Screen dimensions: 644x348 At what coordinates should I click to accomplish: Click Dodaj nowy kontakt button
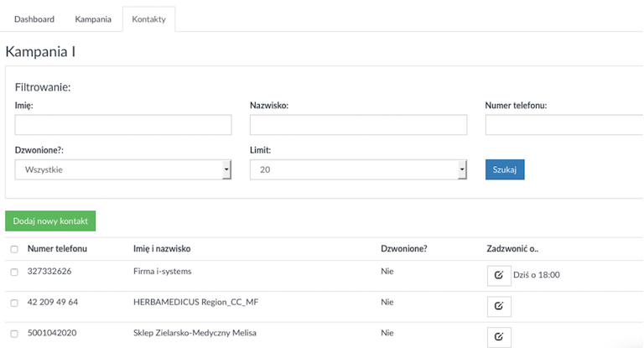pyautogui.click(x=50, y=221)
